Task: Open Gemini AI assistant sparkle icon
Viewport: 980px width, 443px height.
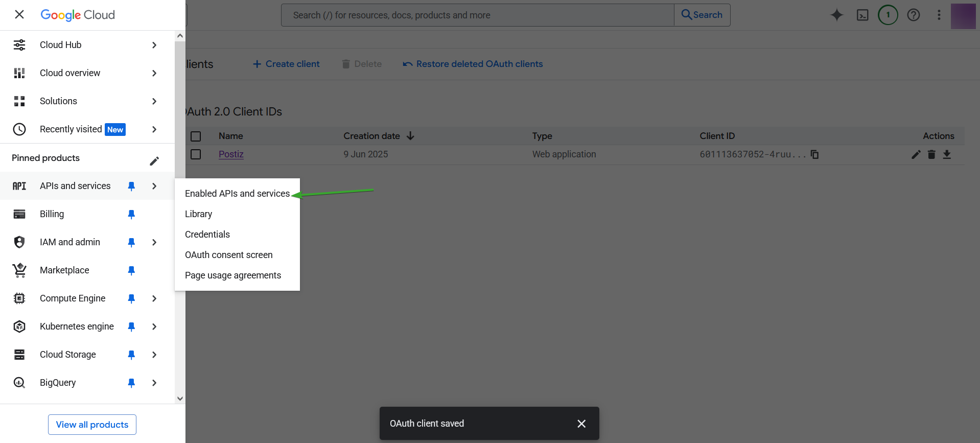Action: click(x=836, y=15)
